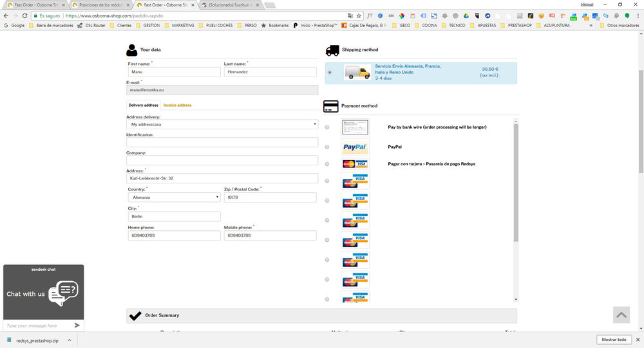Open the Country dropdown showing Alemania
Image resolution: width=644 pixels, height=348 pixels.
[x=174, y=197]
